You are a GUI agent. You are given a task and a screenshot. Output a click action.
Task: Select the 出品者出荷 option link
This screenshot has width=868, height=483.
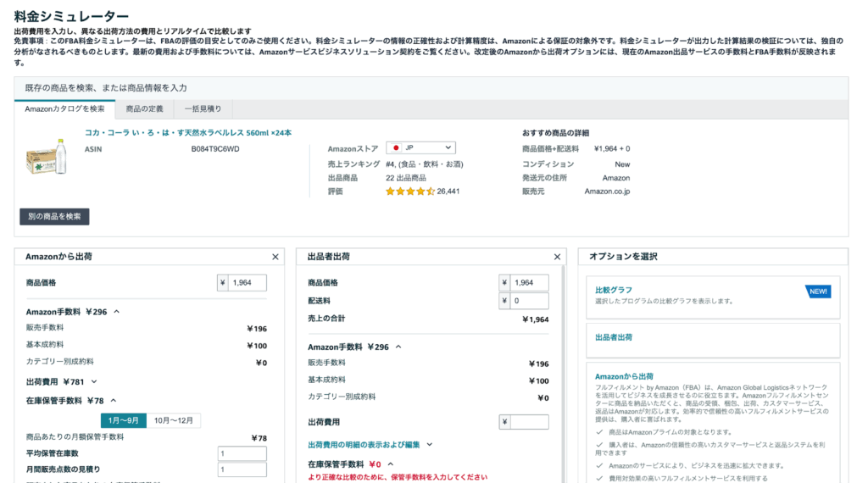pos(614,337)
